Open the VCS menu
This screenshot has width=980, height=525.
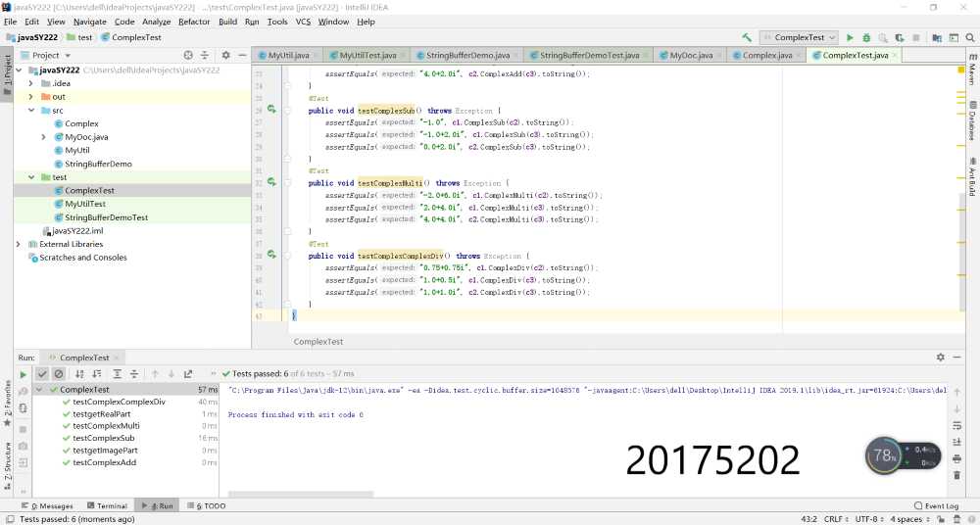point(303,22)
